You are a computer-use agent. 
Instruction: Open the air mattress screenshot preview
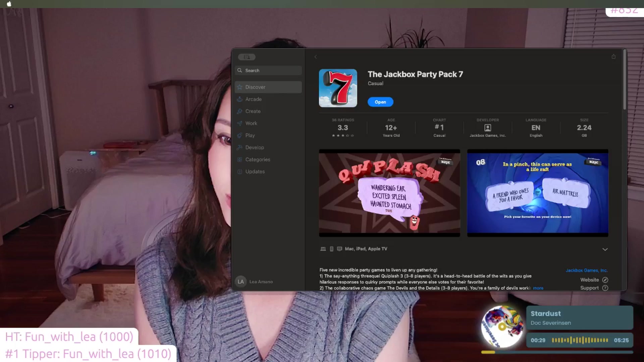tap(538, 193)
